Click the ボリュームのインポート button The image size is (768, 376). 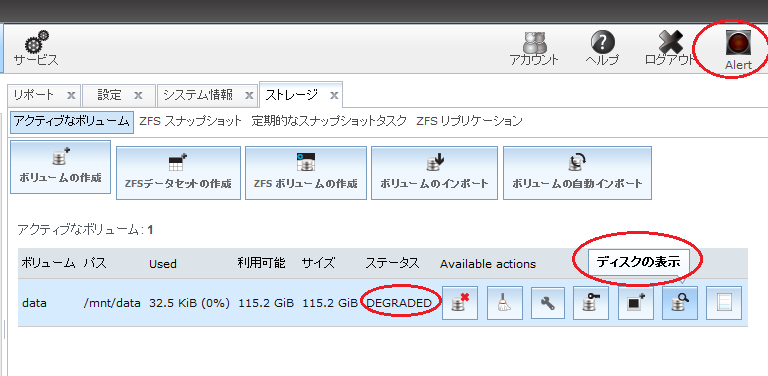(x=434, y=173)
